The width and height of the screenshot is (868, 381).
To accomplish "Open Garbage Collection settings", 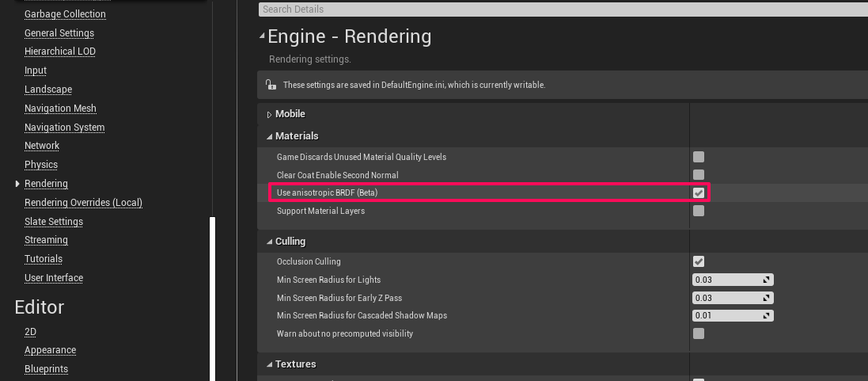I will point(65,13).
